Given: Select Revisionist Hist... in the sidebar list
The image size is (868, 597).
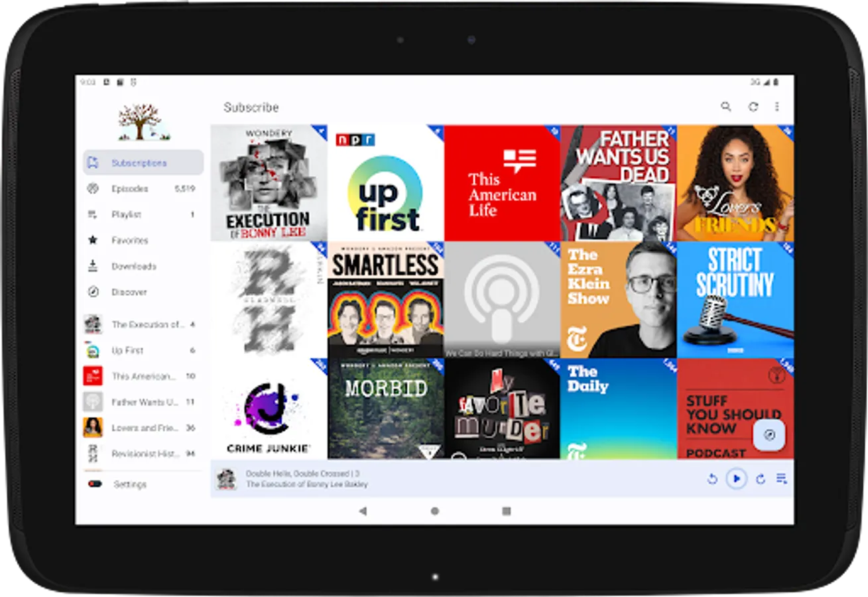Looking at the screenshot, I should pos(143,454).
